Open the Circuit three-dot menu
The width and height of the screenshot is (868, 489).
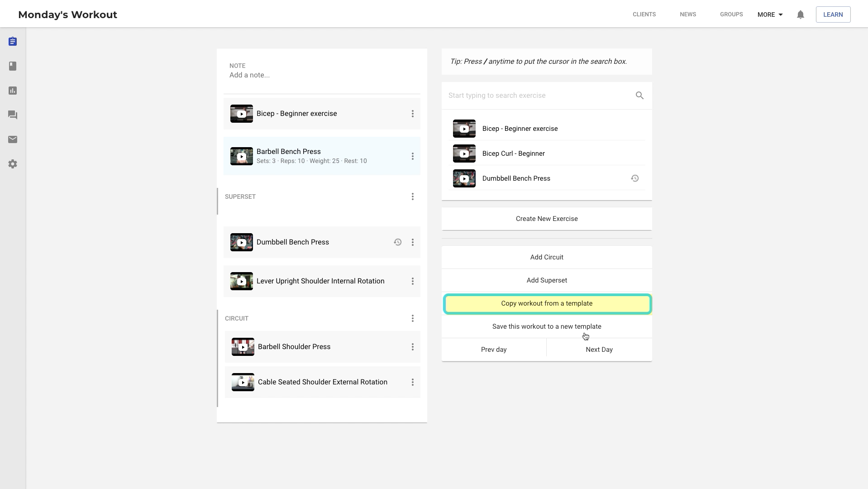(412, 318)
